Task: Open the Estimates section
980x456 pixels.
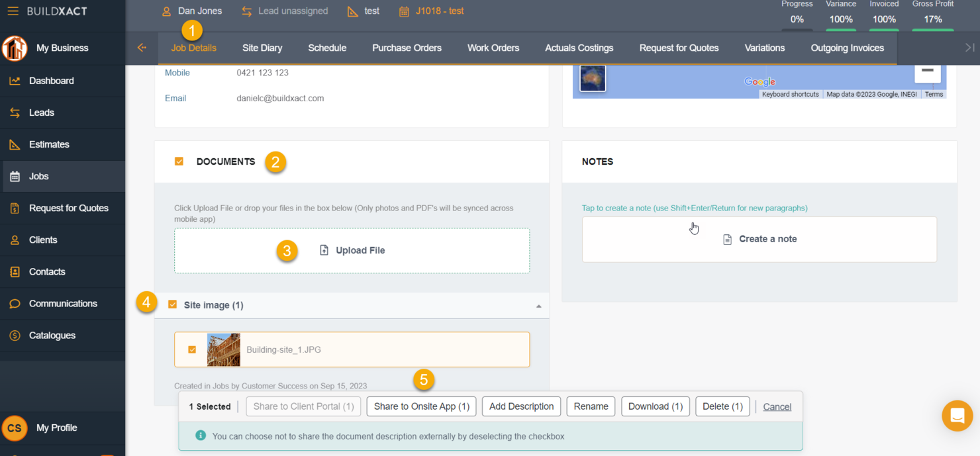Action: [49, 144]
